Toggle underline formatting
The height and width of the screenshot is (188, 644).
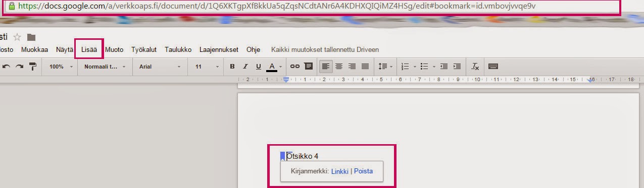pyautogui.click(x=259, y=67)
